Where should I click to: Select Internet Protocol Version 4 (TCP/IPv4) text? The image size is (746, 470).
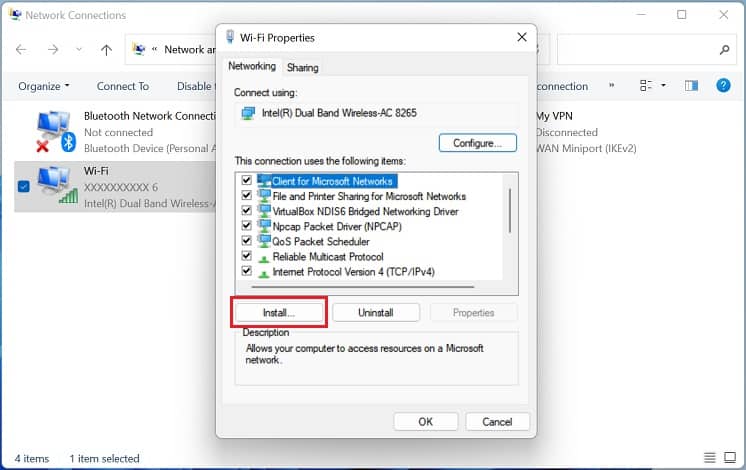pyautogui.click(x=353, y=272)
